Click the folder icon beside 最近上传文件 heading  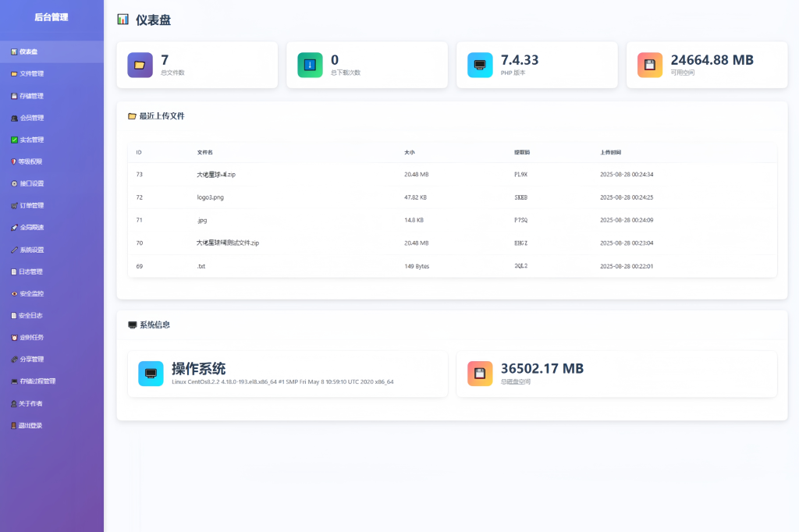[132, 116]
